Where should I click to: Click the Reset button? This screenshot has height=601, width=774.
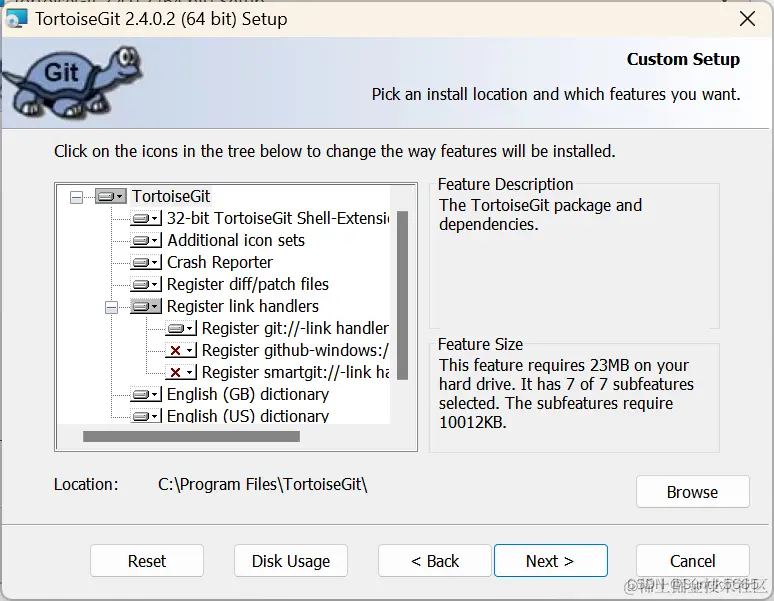point(147,561)
